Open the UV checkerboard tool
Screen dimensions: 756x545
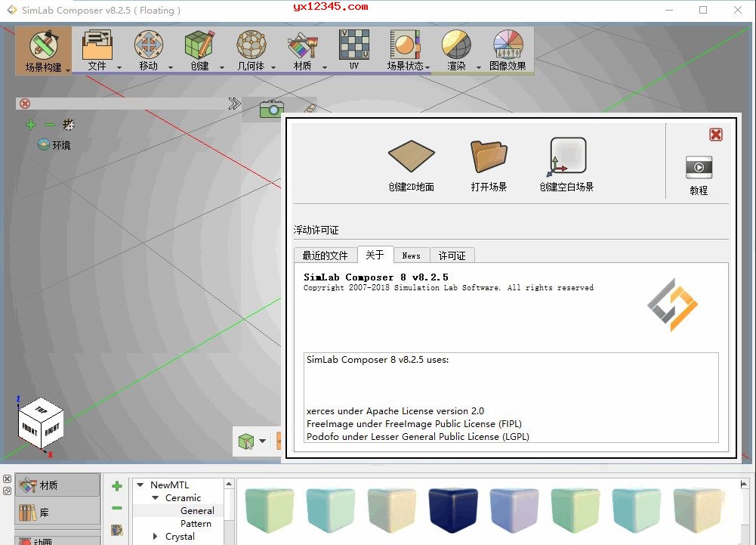[x=354, y=44]
